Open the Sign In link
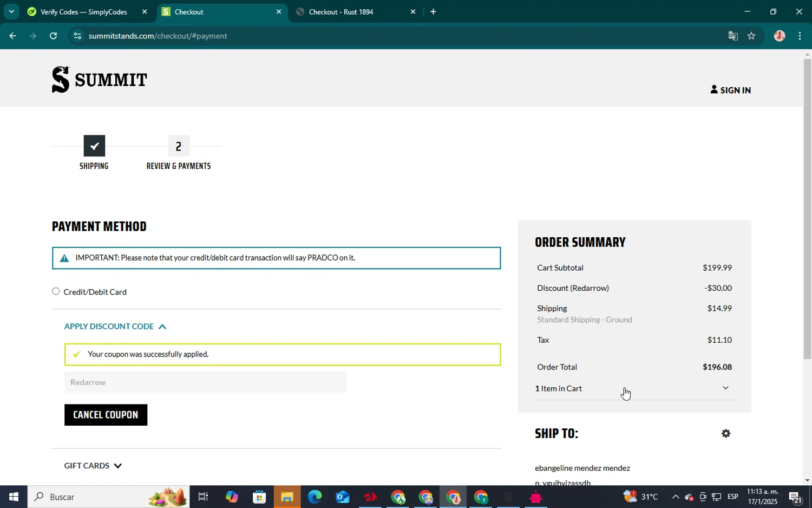Viewport: 812px width, 508px height. 731,90
